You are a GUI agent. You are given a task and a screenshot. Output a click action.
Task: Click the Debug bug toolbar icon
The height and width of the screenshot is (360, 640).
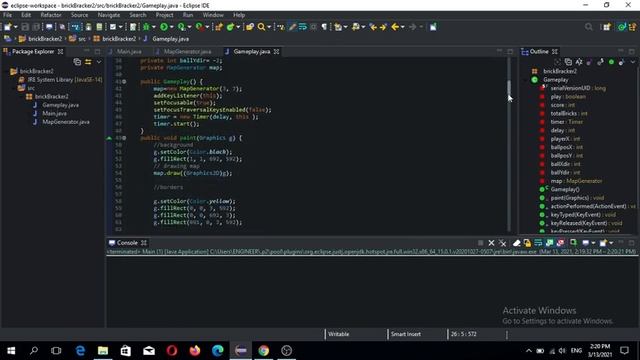click(146, 27)
